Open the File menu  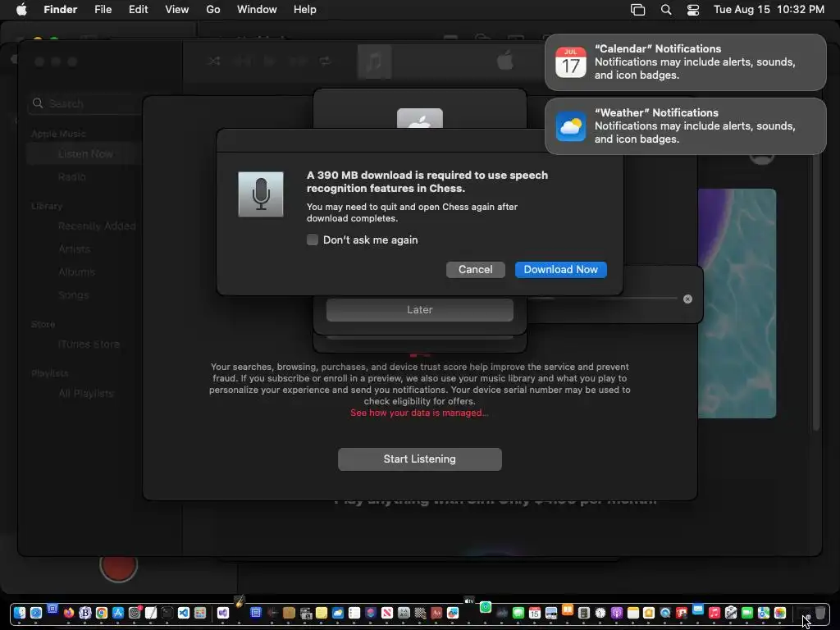(103, 10)
